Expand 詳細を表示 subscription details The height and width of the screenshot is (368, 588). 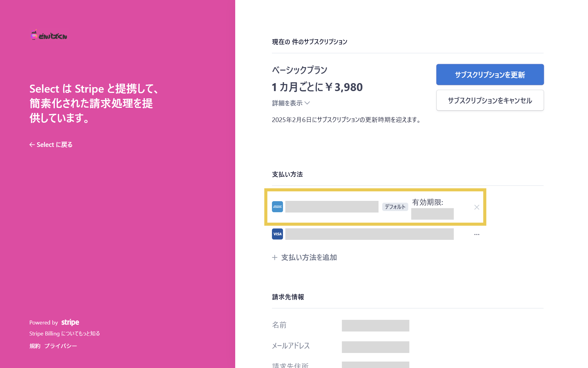coord(287,103)
